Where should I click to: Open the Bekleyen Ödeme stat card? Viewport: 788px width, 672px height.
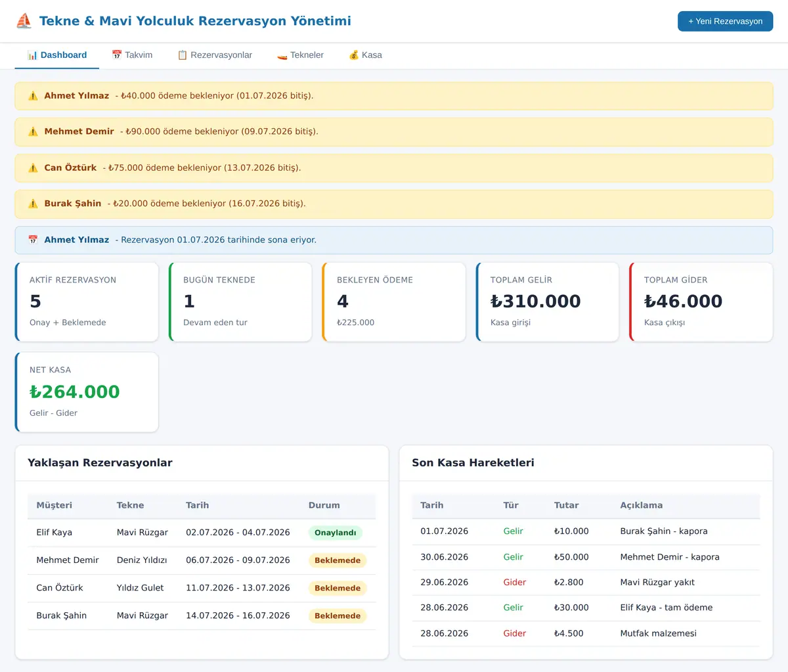[x=394, y=302]
